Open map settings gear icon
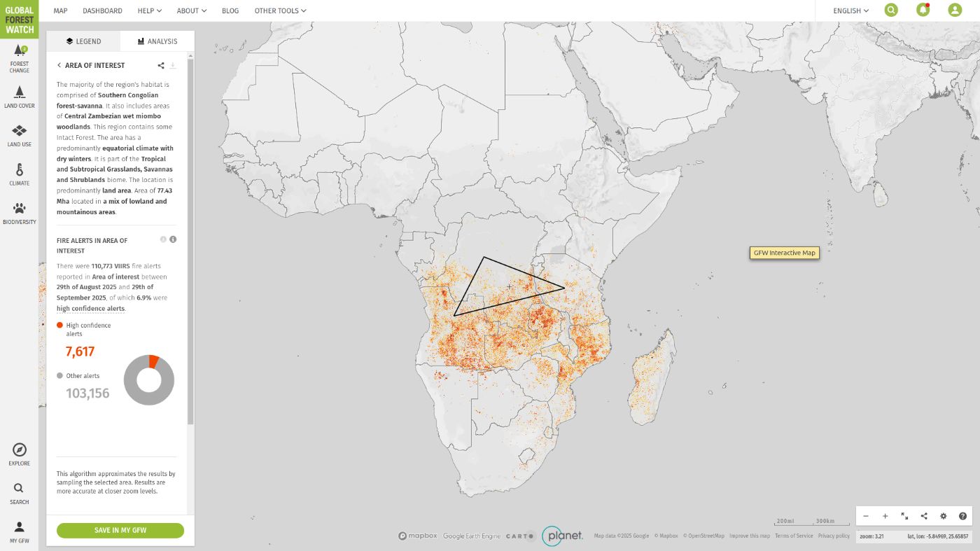980x551 pixels. pyautogui.click(x=943, y=516)
